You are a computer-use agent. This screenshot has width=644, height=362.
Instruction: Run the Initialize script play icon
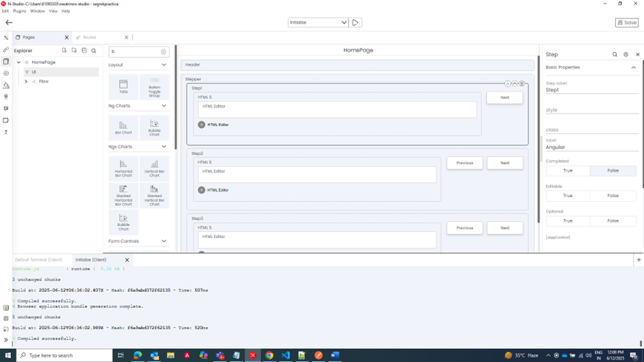(x=356, y=23)
